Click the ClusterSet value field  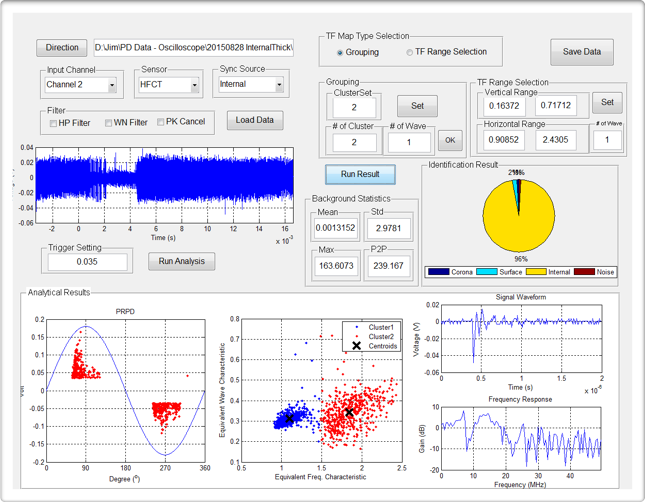(356, 107)
